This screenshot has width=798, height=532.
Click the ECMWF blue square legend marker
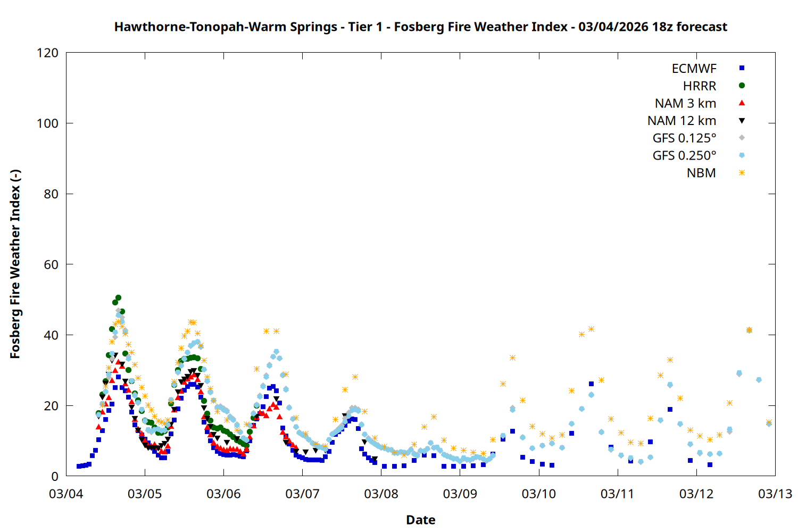click(x=742, y=68)
